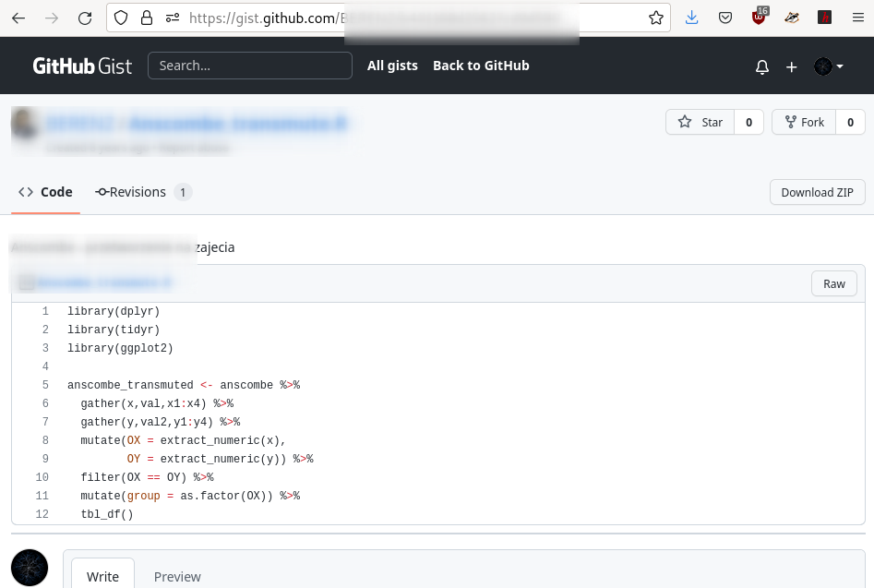Click the Back to GitHub link
874x588 pixels.
[481, 66]
